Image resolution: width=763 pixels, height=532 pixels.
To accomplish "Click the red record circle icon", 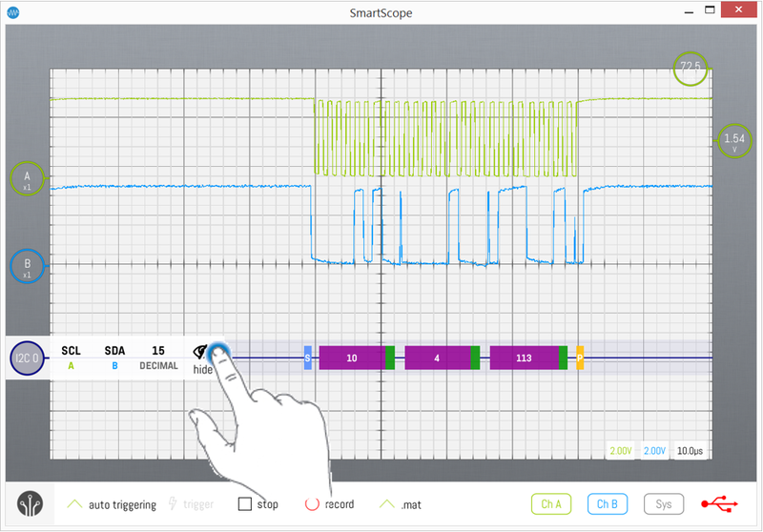I will click(311, 503).
